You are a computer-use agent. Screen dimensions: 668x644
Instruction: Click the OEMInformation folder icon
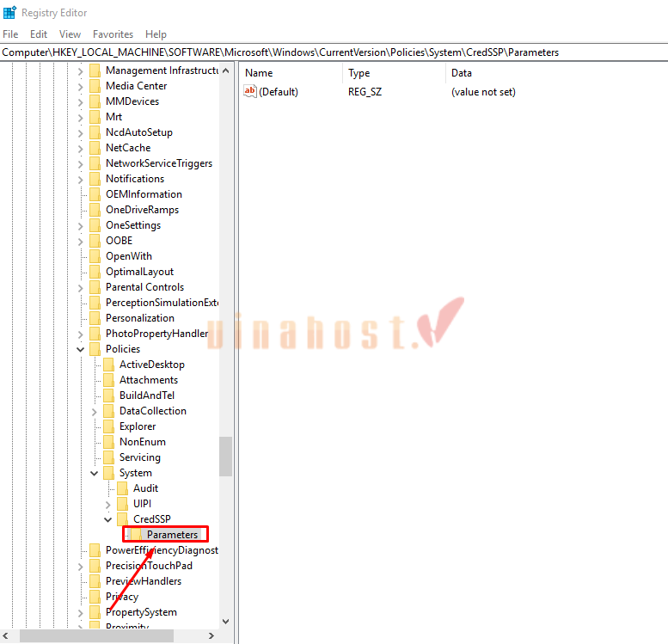click(x=95, y=194)
